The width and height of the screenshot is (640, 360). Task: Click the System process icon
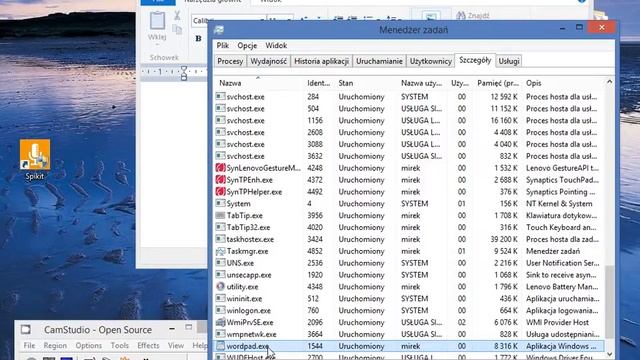[220, 203]
